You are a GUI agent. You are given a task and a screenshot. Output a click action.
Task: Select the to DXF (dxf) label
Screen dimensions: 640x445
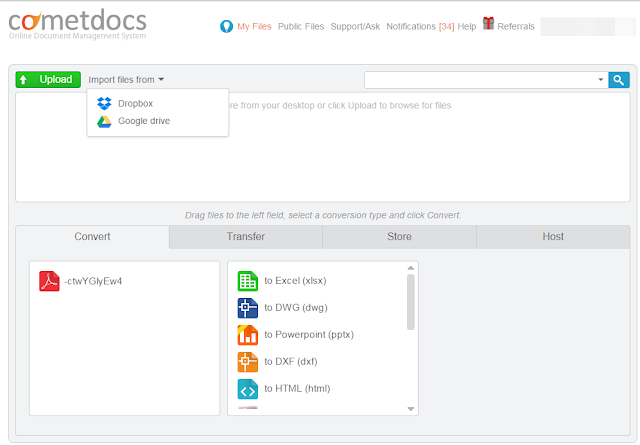291,362
